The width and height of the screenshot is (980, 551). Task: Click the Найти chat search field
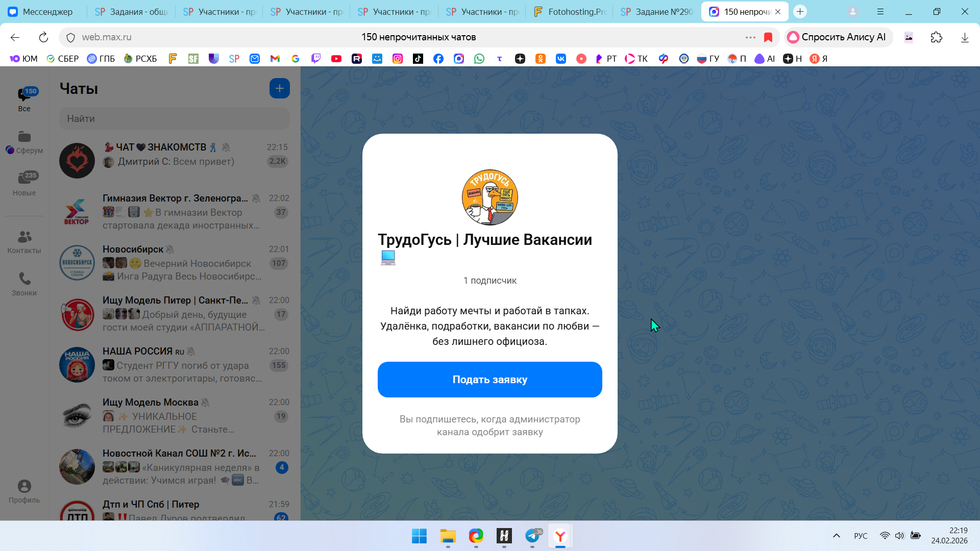coord(175,118)
